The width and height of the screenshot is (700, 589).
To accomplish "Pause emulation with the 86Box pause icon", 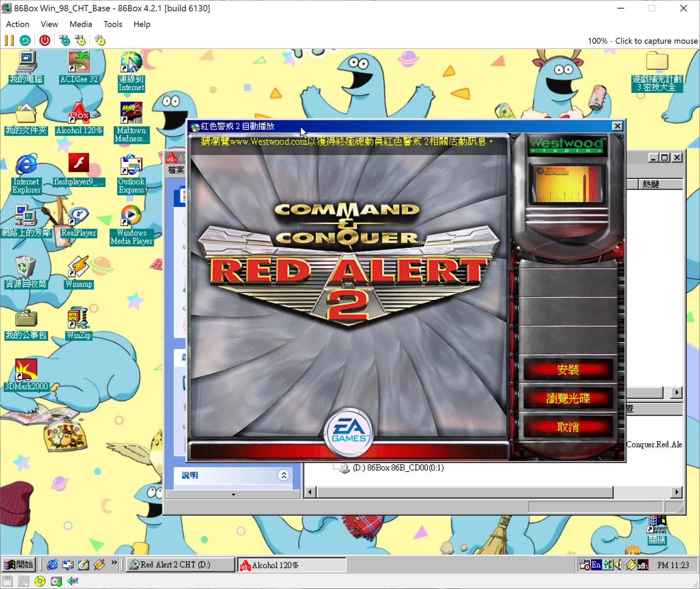I will point(9,40).
